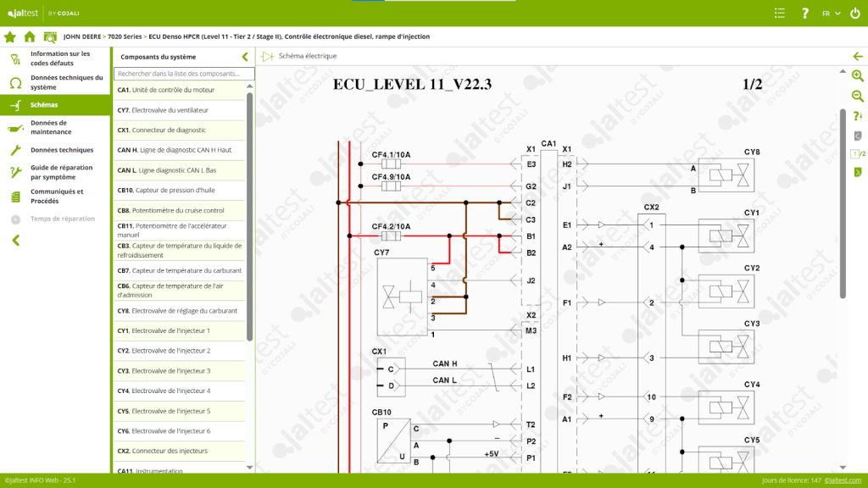Zoom out of the wiring diagram
868x488 pixels.
[x=857, y=96]
